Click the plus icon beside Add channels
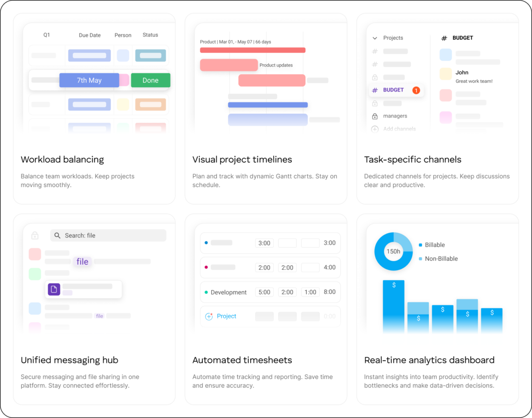532x418 pixels. [375, 129]
